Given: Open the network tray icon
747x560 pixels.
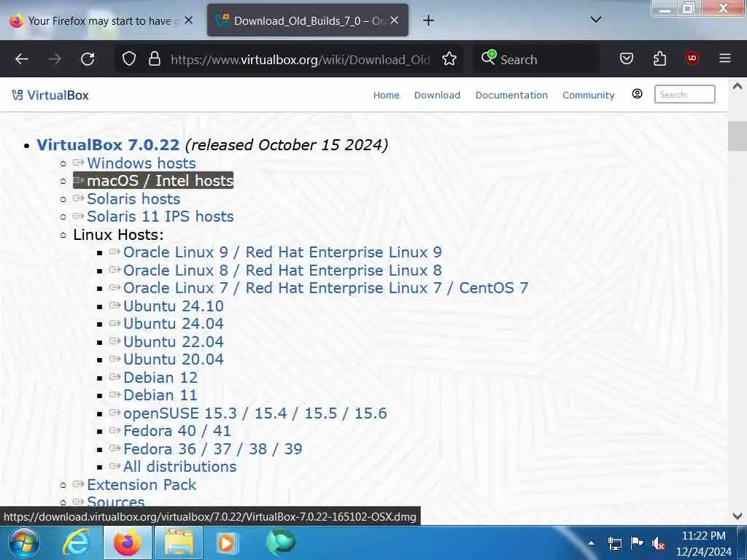Looking at the screenshot, I should point(614,543).
